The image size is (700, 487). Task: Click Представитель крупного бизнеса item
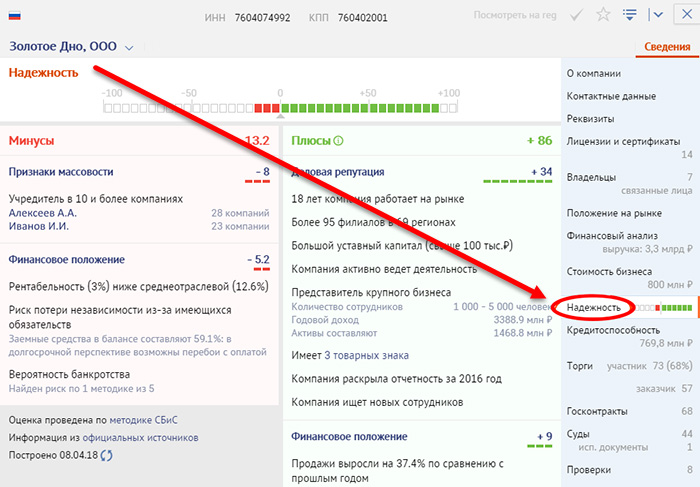[x=371, y=292]
